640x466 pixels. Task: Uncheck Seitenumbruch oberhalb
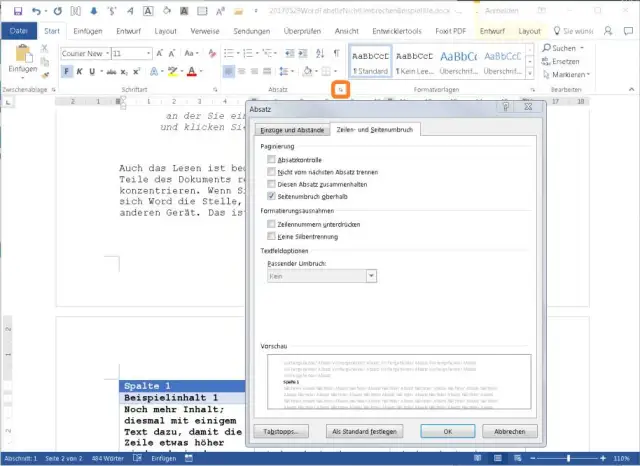(272, 197)
